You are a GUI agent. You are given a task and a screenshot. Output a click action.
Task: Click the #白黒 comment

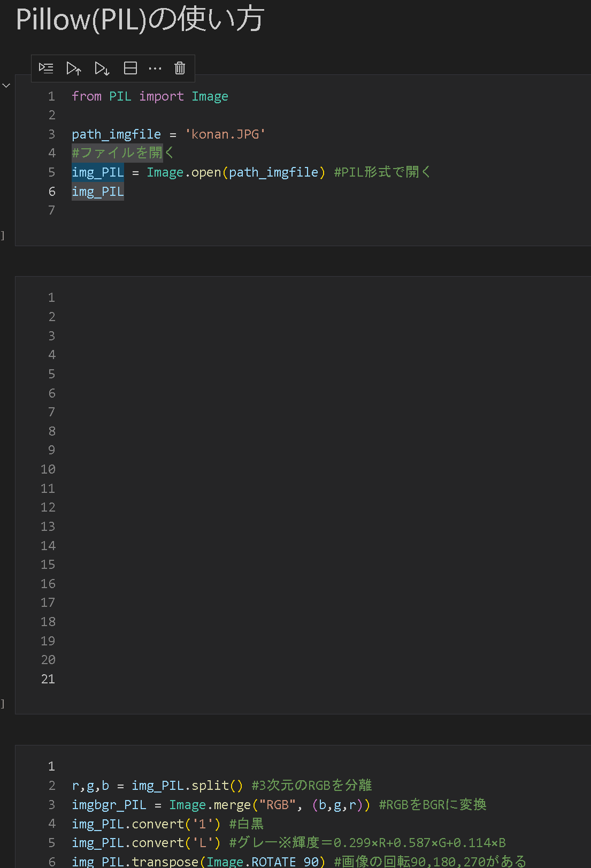[247, 824]
